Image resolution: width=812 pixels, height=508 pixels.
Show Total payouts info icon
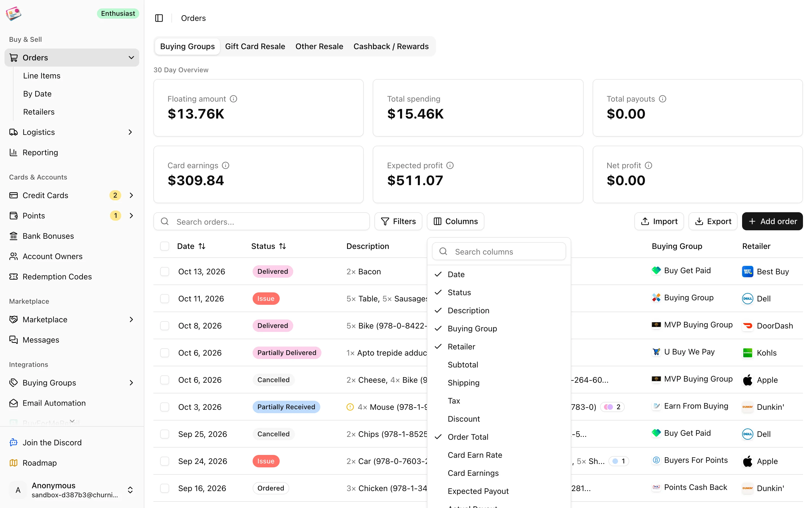662,99
